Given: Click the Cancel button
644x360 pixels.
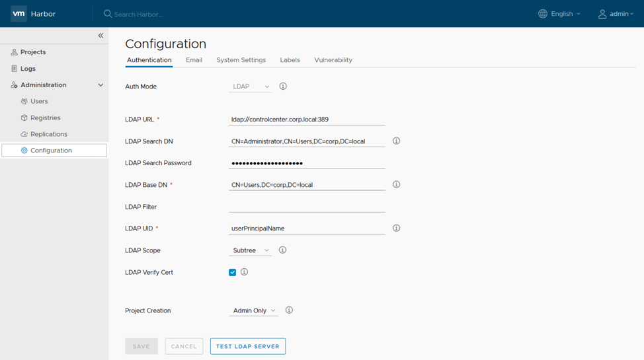Looking at the screenshot, I should [184, 346].
